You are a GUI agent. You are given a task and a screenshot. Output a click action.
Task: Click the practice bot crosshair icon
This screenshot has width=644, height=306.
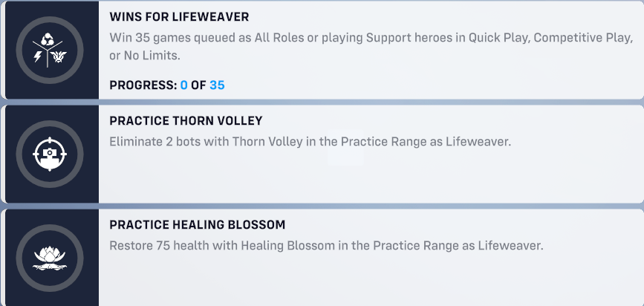click(50, 154)
